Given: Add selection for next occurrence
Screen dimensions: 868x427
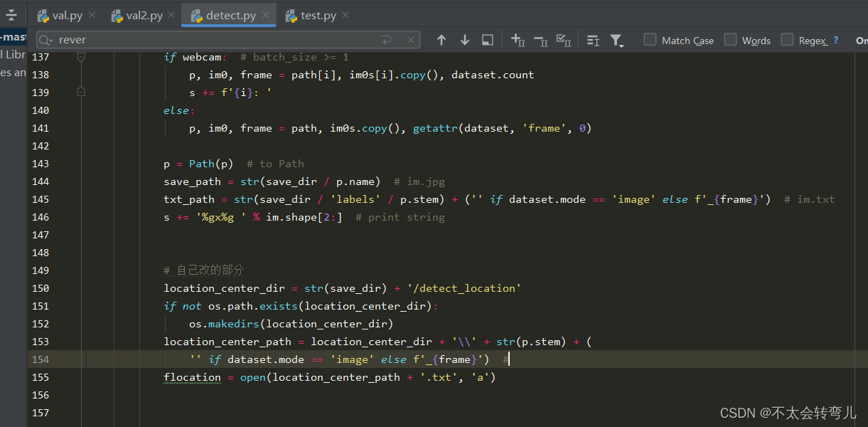Looking at the screenshot, I should (x=518, y=41).
